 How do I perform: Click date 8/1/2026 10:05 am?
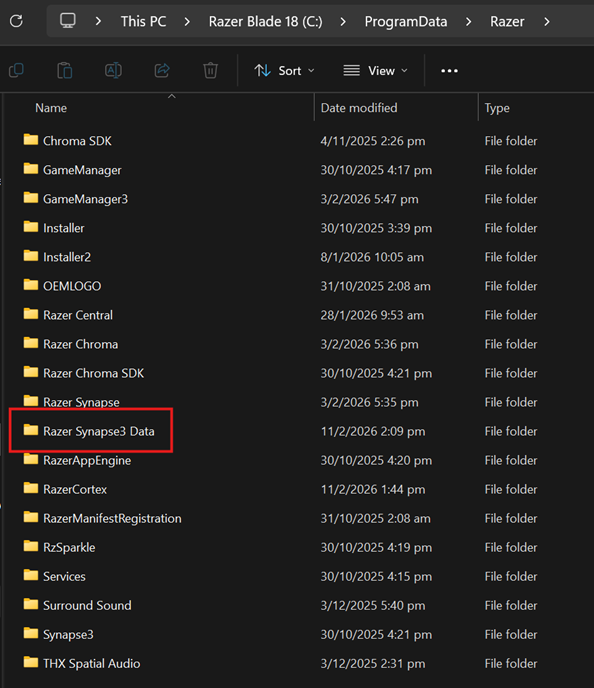(372, 257)
